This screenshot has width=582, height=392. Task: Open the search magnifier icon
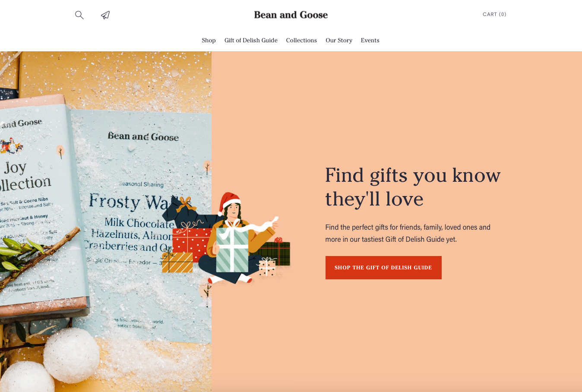pyautogui.click(x=79, y=15)
